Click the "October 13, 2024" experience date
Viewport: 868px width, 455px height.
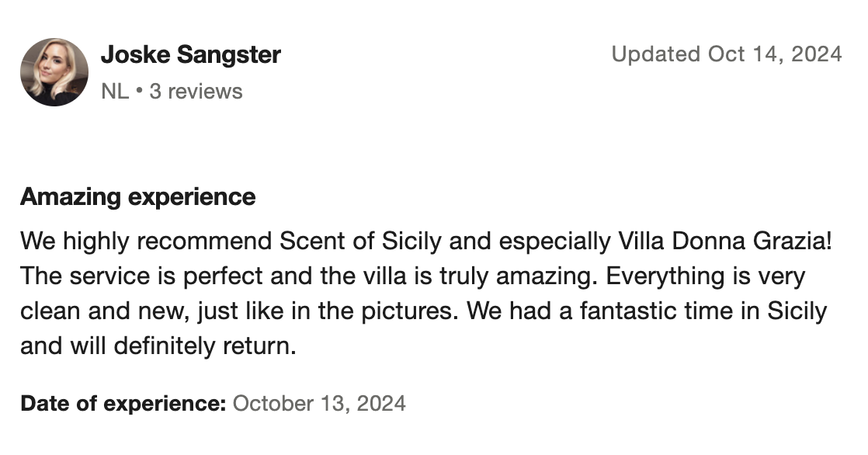(x=319, y=404)
